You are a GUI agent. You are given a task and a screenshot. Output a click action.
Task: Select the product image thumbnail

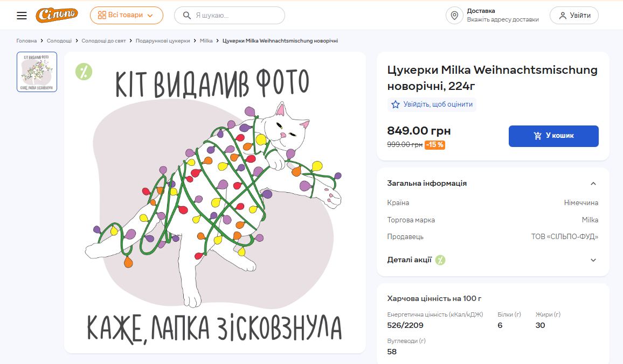coord(37,72)
